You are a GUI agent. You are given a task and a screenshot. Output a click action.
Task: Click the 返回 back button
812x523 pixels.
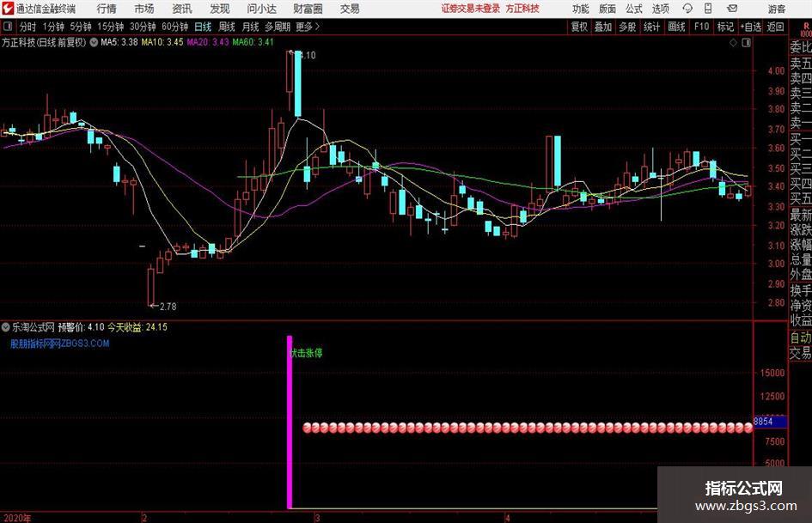(775, 27)
